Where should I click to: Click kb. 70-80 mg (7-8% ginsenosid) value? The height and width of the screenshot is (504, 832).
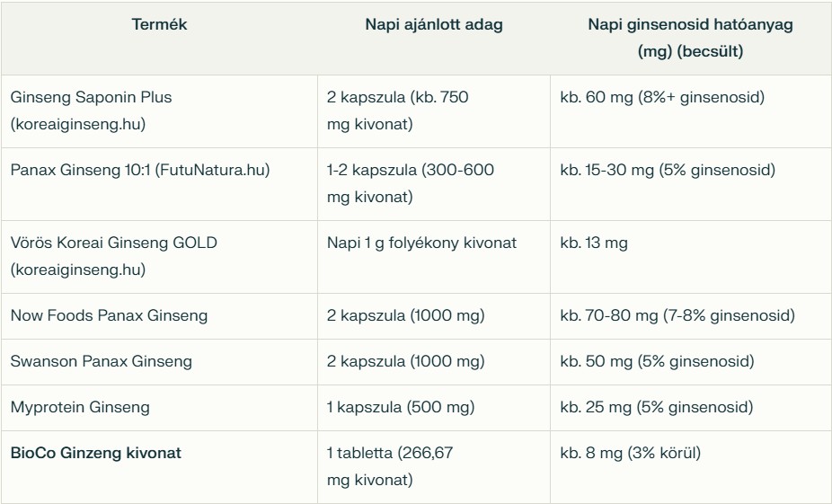677,315
